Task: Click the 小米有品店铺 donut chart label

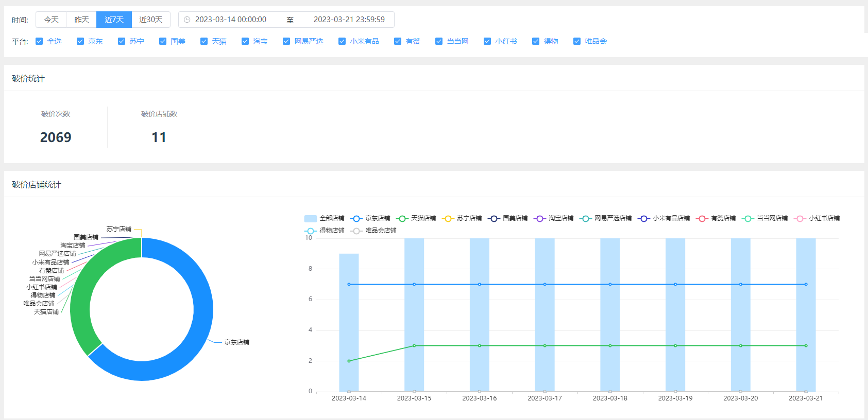Action: click(50, 262)
